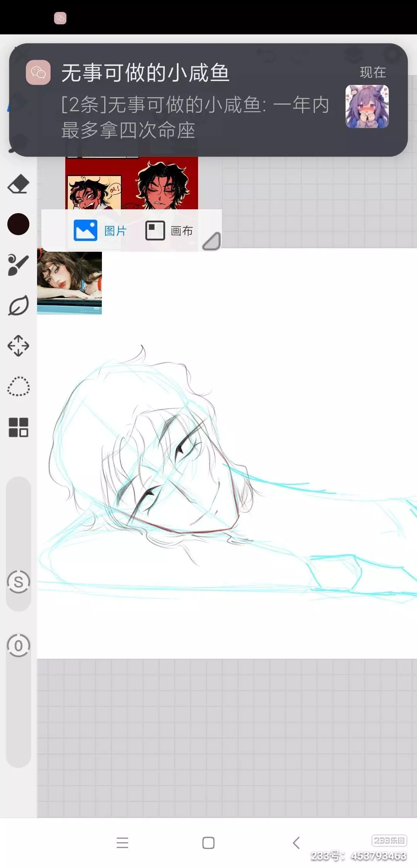Select the Eraser tool

coord(18,184)
